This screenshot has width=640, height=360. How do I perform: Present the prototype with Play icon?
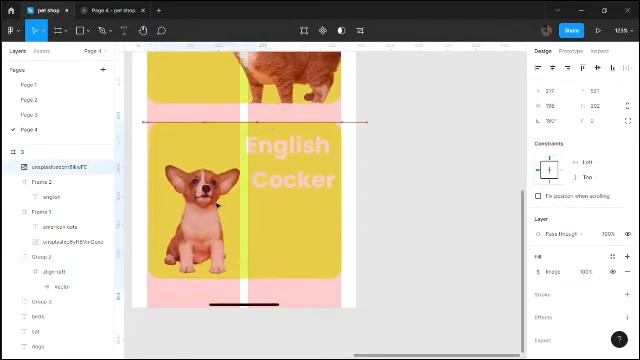(598, 31)
